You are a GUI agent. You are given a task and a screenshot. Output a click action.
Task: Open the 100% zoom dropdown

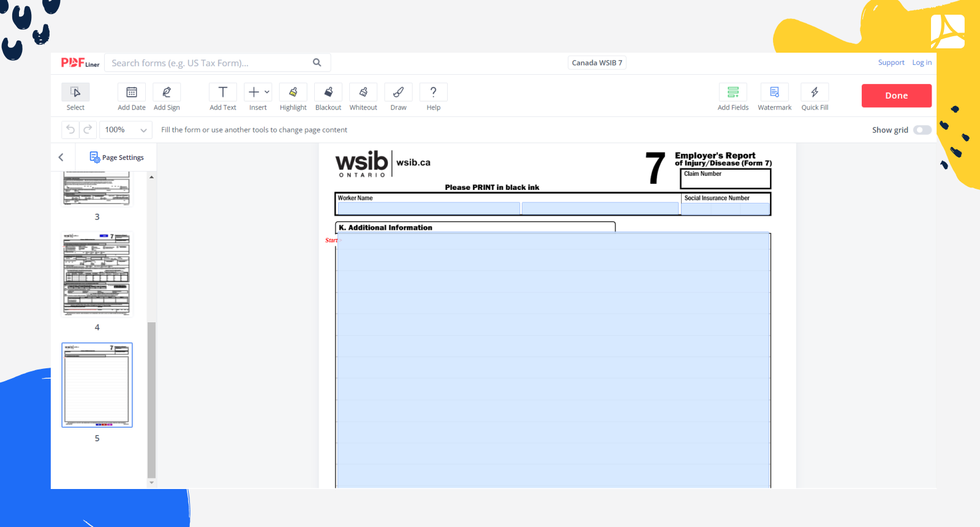(x=126, y=130)
